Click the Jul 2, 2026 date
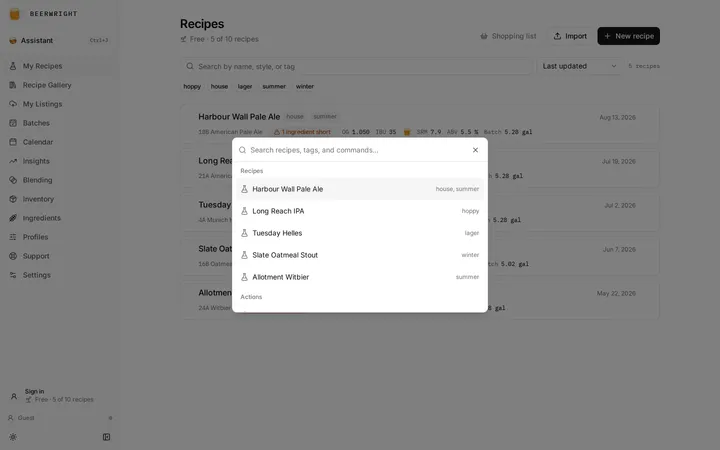Screen dimensions: 720x450 point(620,206)
